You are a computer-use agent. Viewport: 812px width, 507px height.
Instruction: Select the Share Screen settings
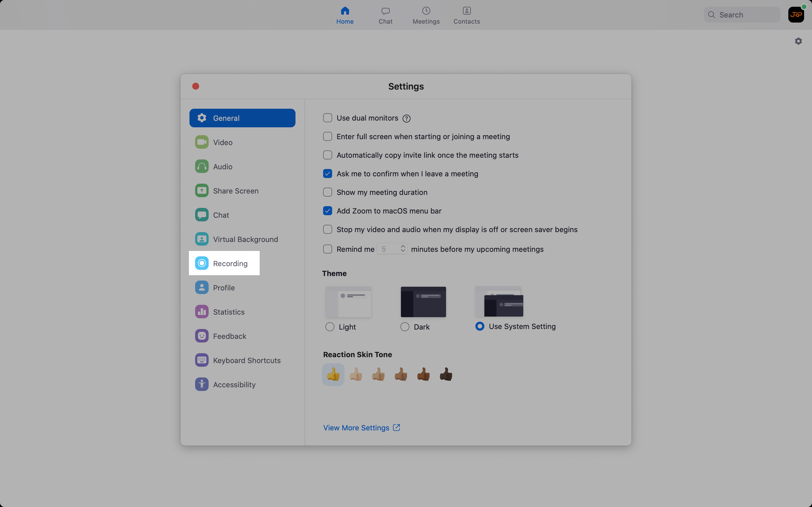[235, 190]
